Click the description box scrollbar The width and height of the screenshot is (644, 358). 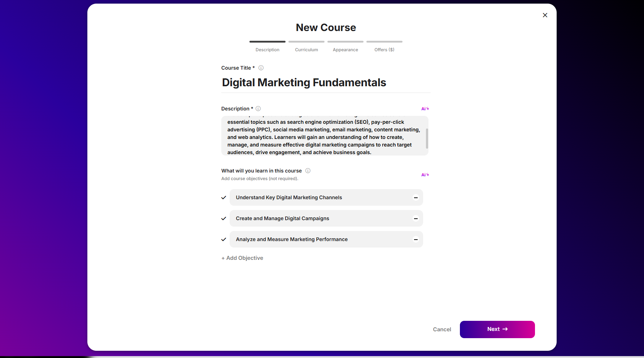click(427, 139)
